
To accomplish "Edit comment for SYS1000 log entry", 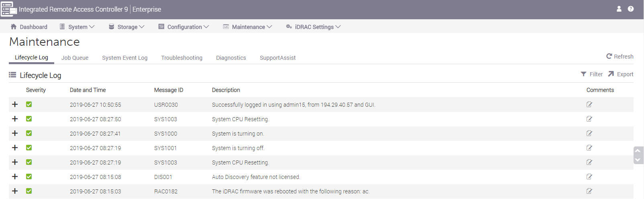I will (x=589, y=133).
